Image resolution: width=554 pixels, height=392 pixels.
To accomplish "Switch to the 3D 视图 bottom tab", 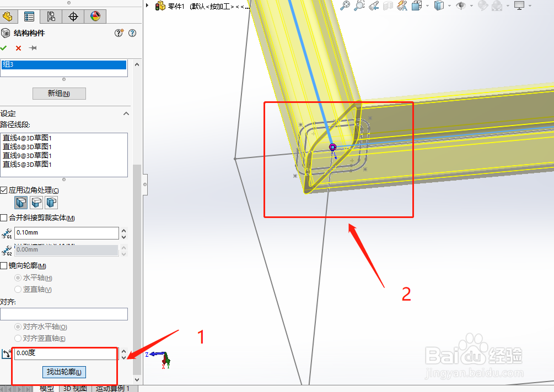I will click(76, 389).
